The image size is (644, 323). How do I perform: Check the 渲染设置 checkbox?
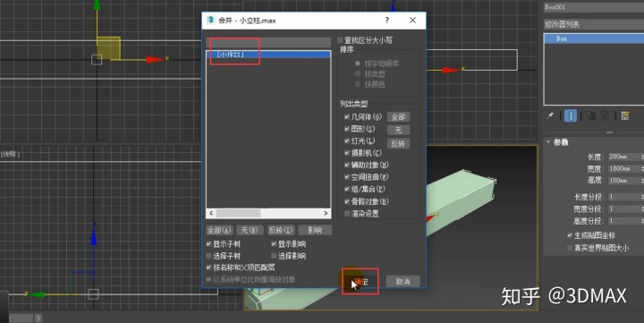(347, 214)
